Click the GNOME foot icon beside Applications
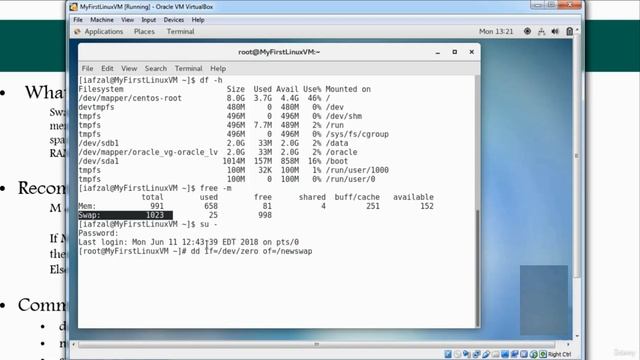 click(x=77, y=31)
